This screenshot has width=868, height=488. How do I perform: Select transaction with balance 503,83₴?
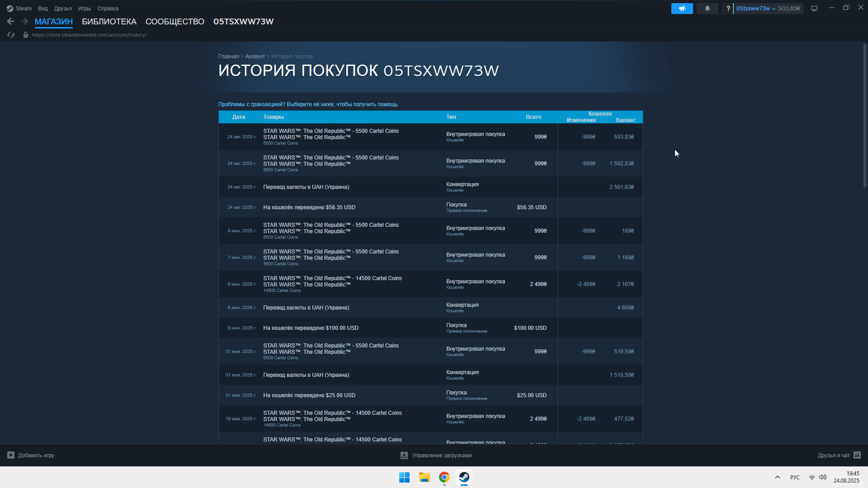pos(430,137)
